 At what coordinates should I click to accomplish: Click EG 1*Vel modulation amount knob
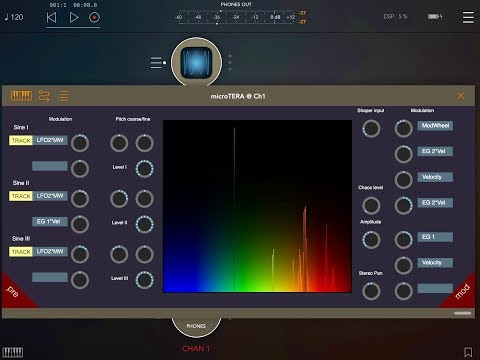[80, 224]
